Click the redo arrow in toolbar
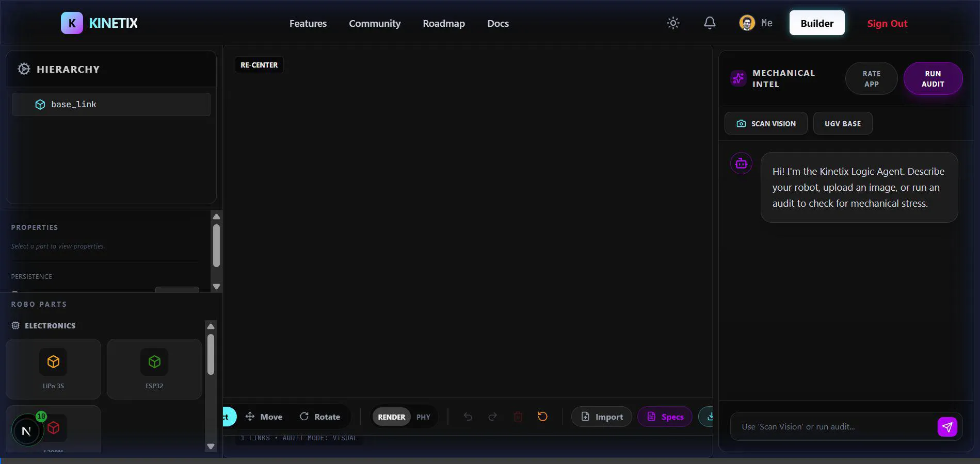Viewport: 980px width, 464px height. click(x=492, y=417)
